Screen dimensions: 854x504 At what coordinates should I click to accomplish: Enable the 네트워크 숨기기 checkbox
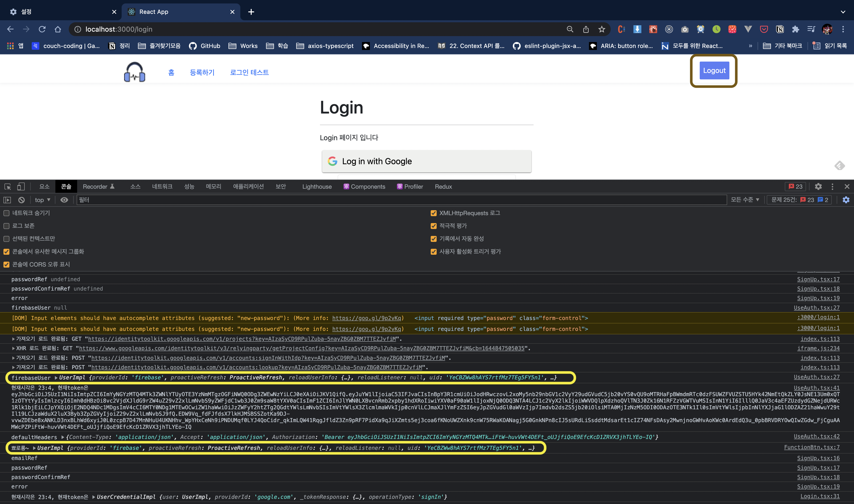point(6,213)
